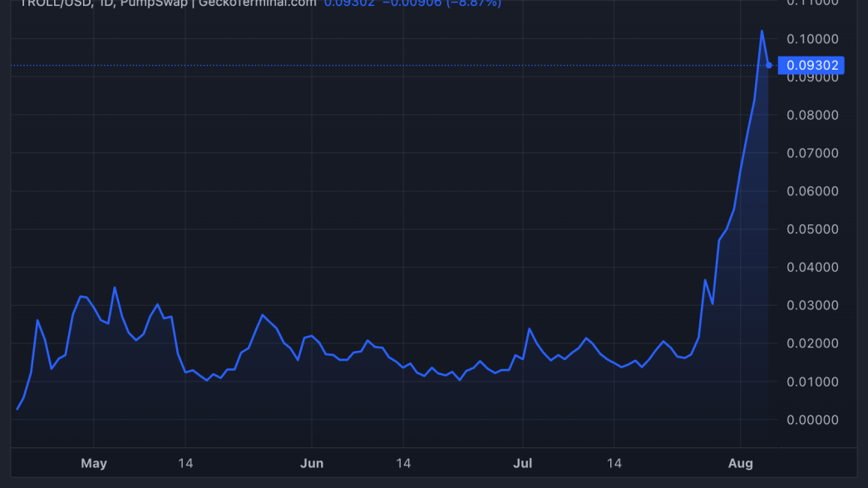Click the 14 tick between Jun and Jul
The image size is (868, 488).
coord(403,463)
